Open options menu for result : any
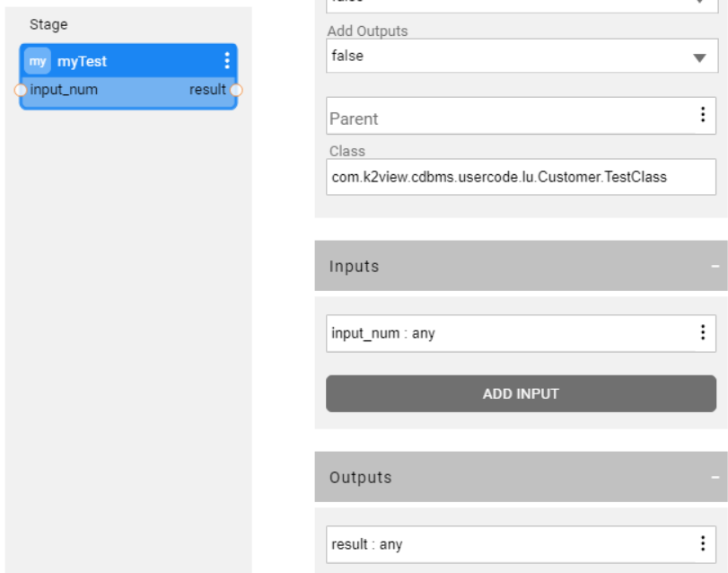This screenshot has height=573, width=728. [x=702, y=544]
